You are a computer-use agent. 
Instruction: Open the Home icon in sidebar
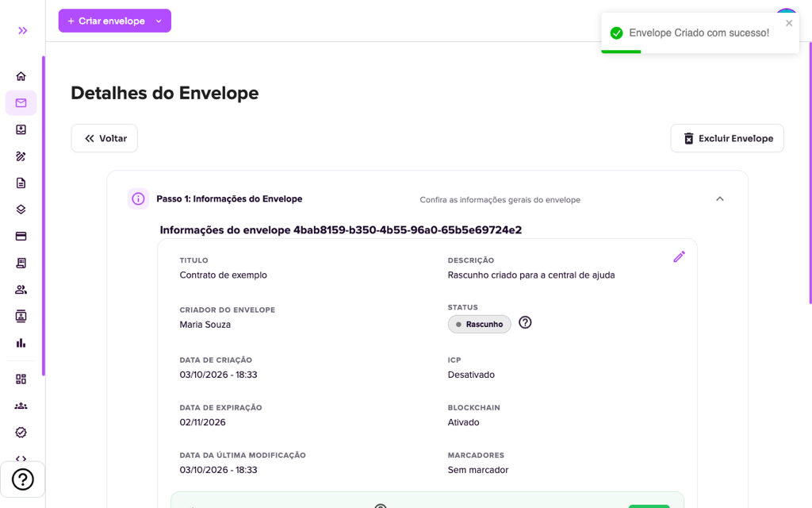point(21,76)
